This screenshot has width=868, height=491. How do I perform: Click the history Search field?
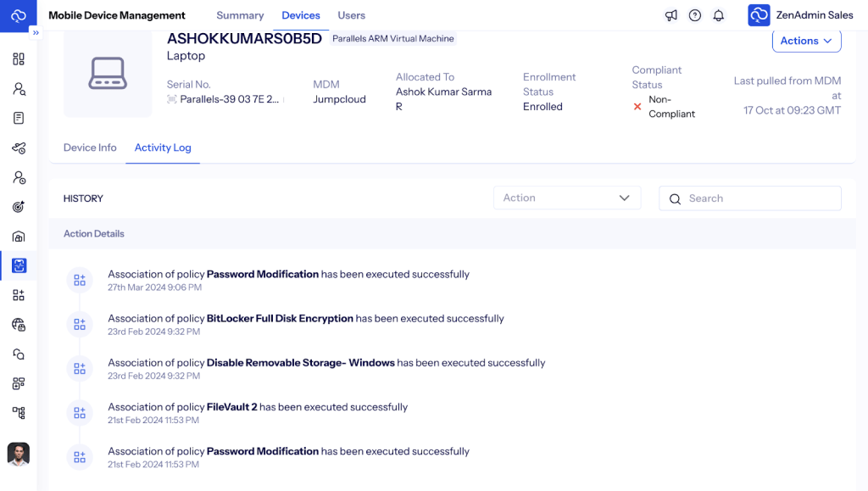pyautogui.click(x=750, y=198)
